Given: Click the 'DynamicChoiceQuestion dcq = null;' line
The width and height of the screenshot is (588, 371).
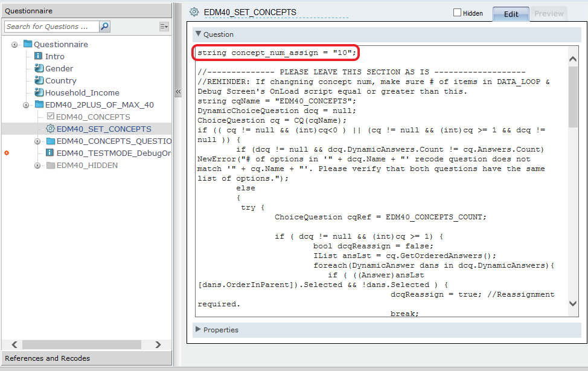Looking at the screenshot, I should 276,111.
